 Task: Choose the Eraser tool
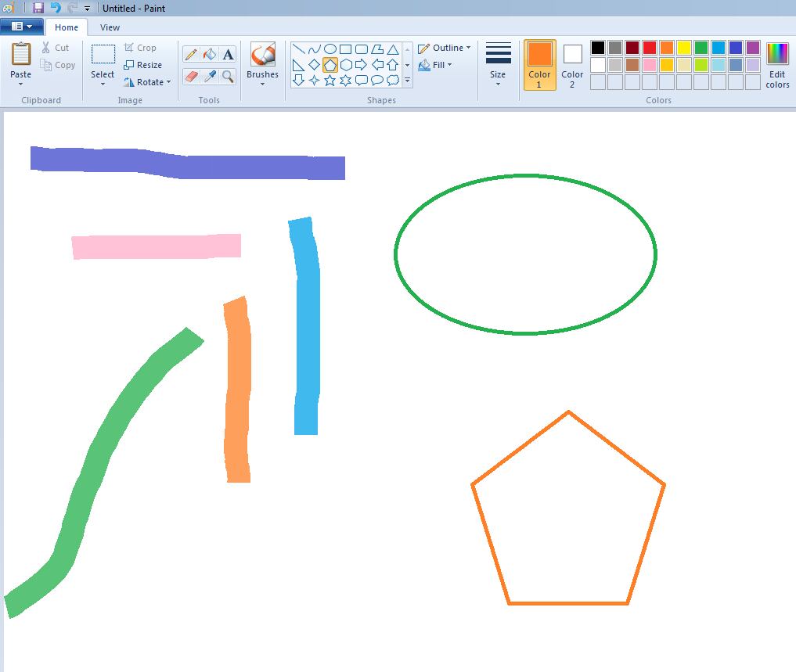191,76
